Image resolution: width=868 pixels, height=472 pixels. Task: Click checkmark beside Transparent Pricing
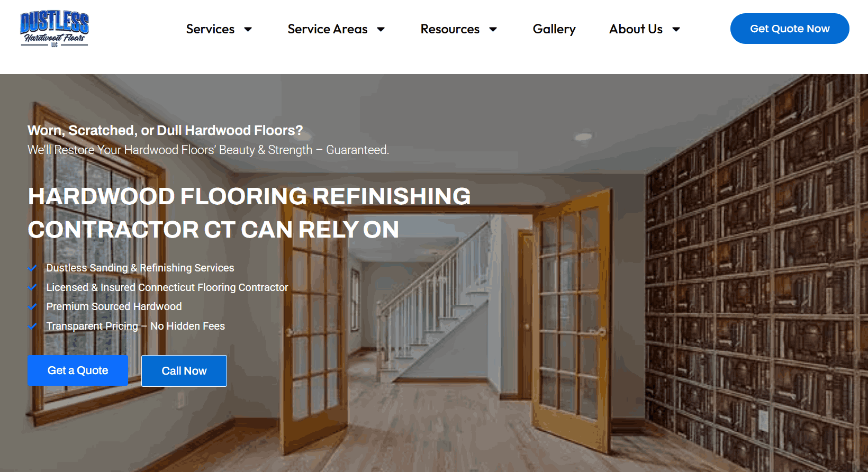tap(32, 326)
